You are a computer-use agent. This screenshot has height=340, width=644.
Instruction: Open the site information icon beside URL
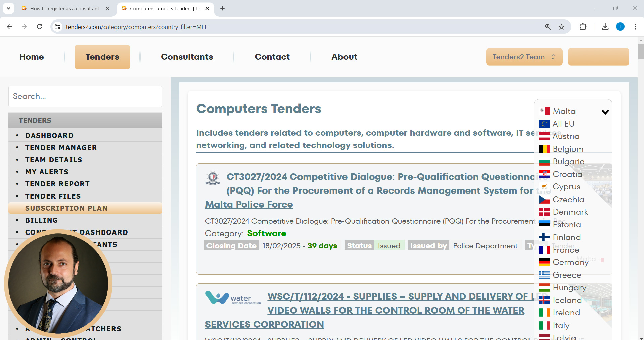click(58, 27)
